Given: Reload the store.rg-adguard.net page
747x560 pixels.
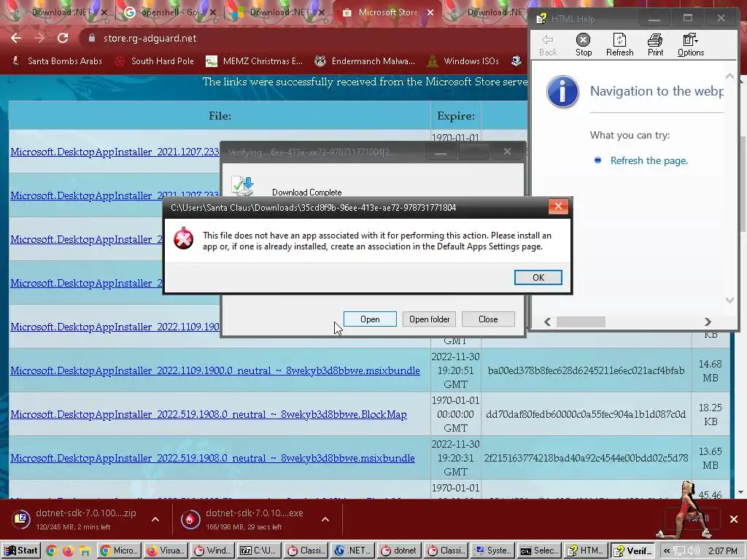Looking at the screenshot, I should pyautogui.click(x=63, y=38).
